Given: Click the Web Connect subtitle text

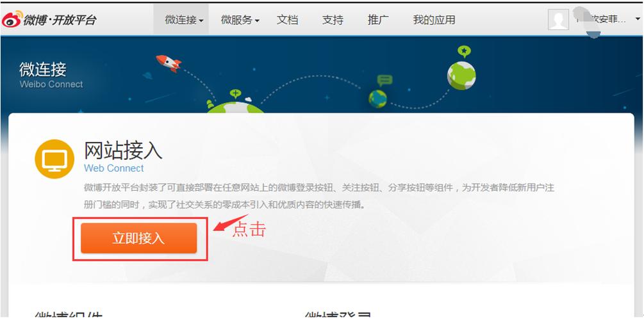Looking at the screenshot, I should tap(114, 168).
